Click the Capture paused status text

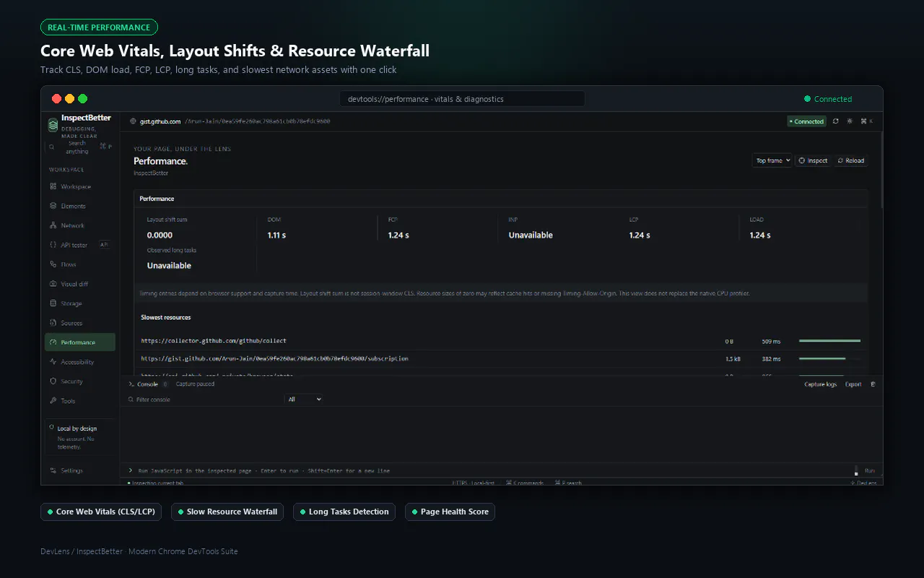pyautogui.click(x=195, y=384)
